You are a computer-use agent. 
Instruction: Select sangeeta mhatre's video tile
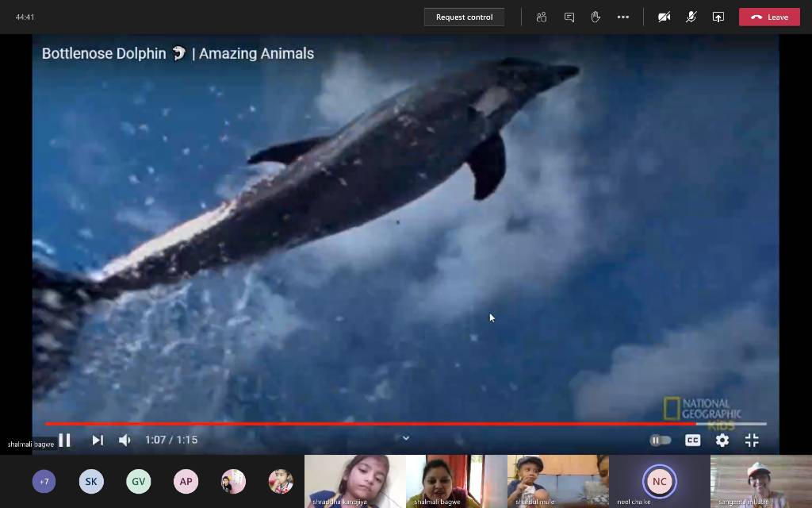[761, 482]
